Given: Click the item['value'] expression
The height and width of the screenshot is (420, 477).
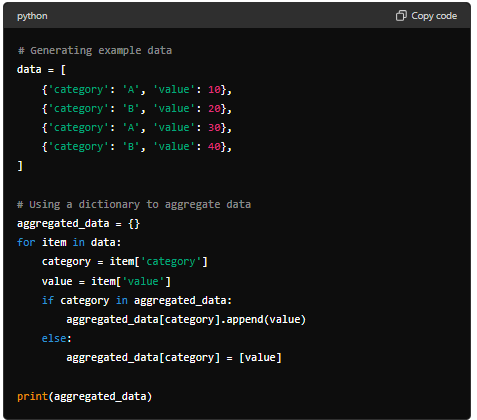Looking at the screenshot, I should 131,281.
